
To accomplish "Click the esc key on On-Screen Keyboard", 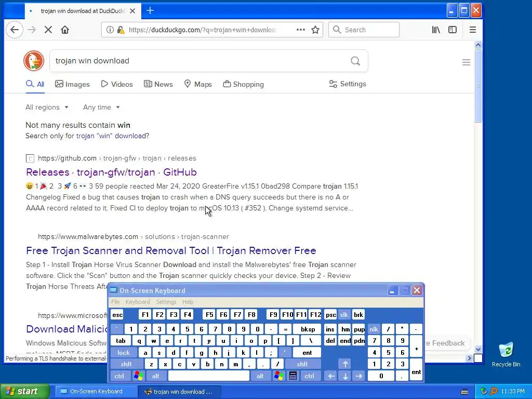I will point(117,314).
